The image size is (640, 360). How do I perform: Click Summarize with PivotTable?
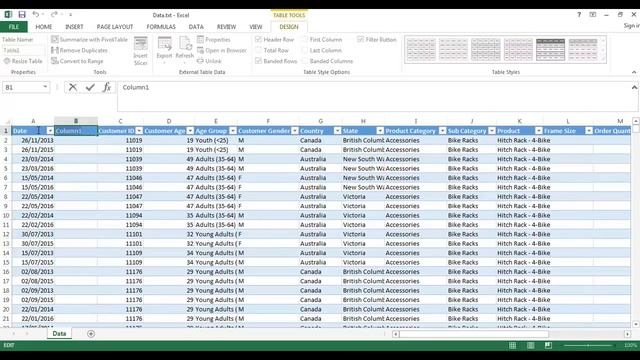[89, 40]
